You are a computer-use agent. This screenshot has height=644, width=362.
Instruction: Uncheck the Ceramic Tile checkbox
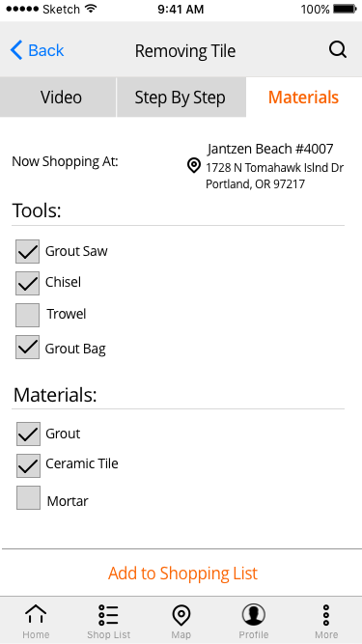point(28,465)
